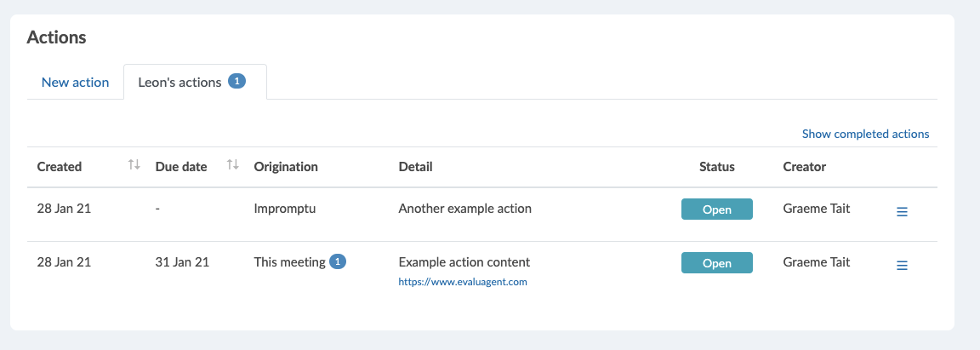Click Open status for Example action content
The image size is (980, 350).
pos(717,263)
